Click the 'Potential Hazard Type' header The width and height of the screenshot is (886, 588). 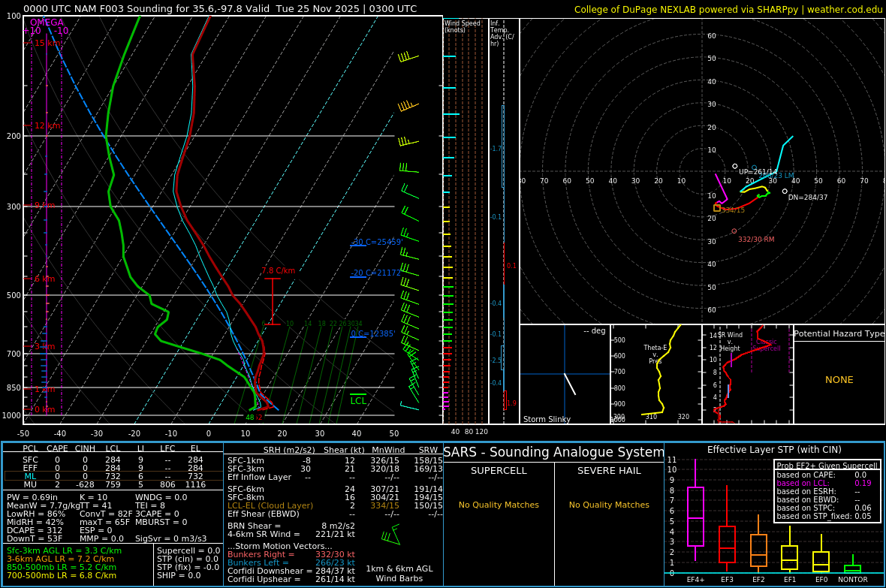pos(839,333)
